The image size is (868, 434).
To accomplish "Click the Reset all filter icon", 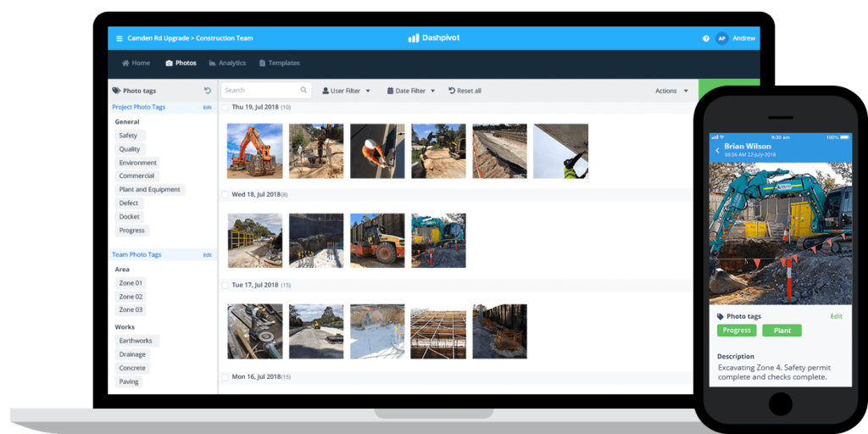I will (x=452, y=91).
